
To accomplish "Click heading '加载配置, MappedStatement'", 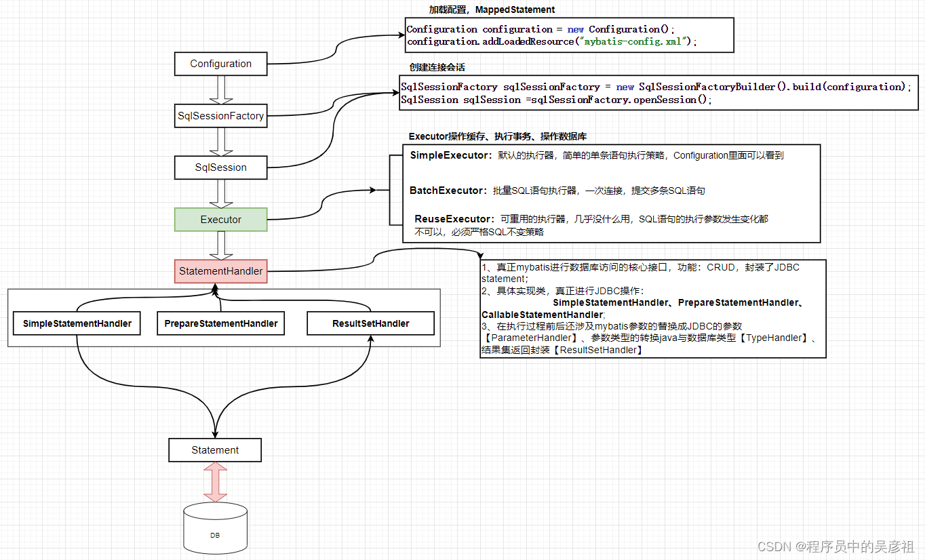I will pos(492,9).
